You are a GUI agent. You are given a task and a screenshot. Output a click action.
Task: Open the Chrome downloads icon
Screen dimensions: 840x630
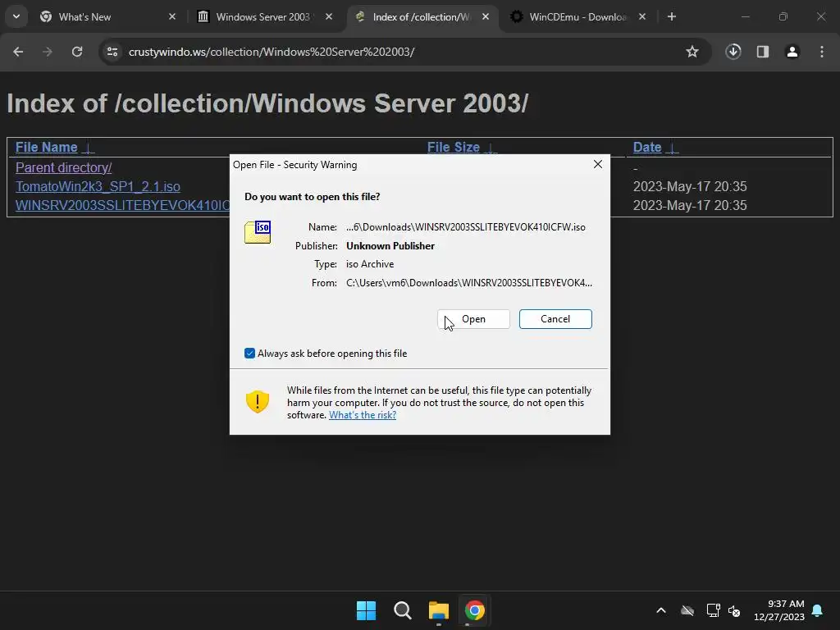(733, 52)
